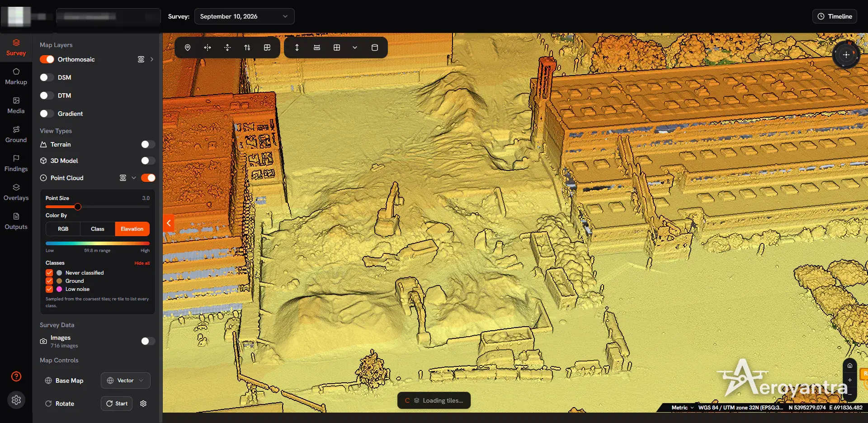Open the Findings sidebar section

(x=16, y=163)
